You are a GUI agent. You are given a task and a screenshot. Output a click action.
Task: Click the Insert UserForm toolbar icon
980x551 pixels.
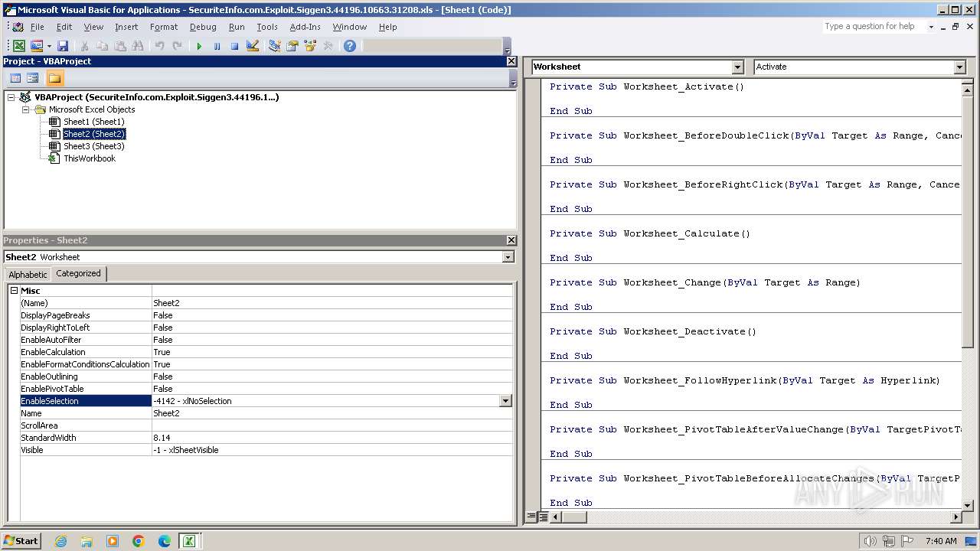36,46
